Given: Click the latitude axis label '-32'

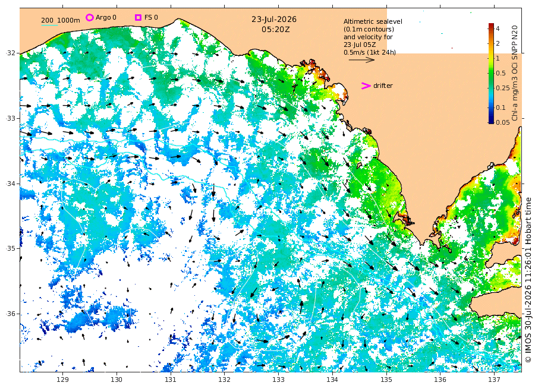Looking at the screenshot, I should tap(11, 53).
